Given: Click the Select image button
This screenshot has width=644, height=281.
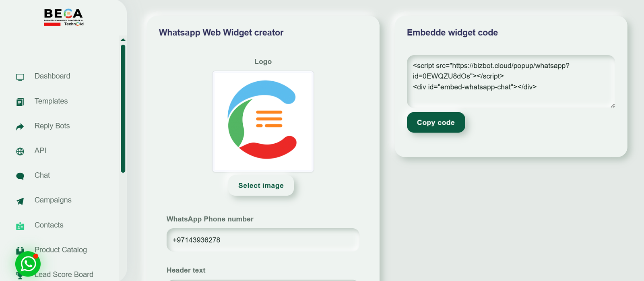Looking at the screenshot, I should [x=261, y=186].
